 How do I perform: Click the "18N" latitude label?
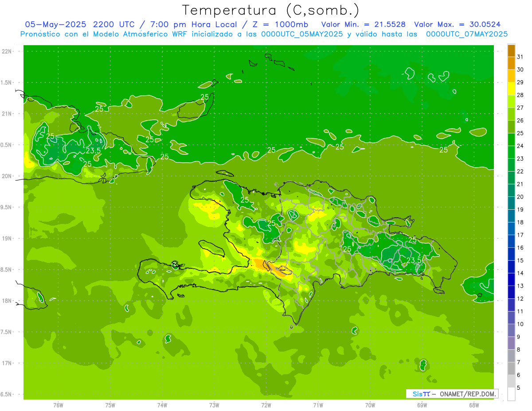pyautogui.click(x=6, y=301)
